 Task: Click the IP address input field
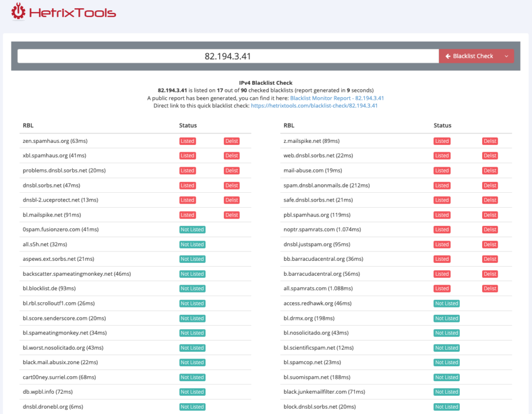point(228,56)
